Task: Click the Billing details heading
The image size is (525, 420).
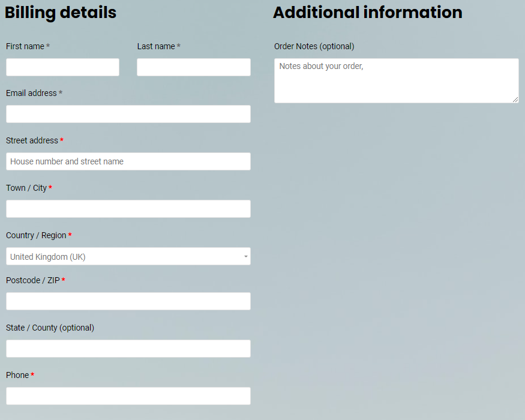Action: coord(61,12)
